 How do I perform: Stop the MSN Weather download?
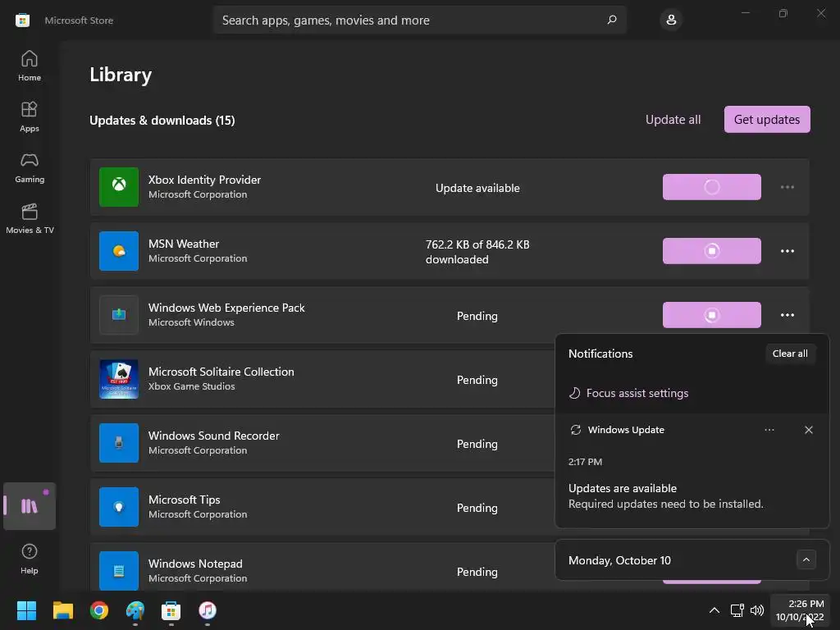711,251
